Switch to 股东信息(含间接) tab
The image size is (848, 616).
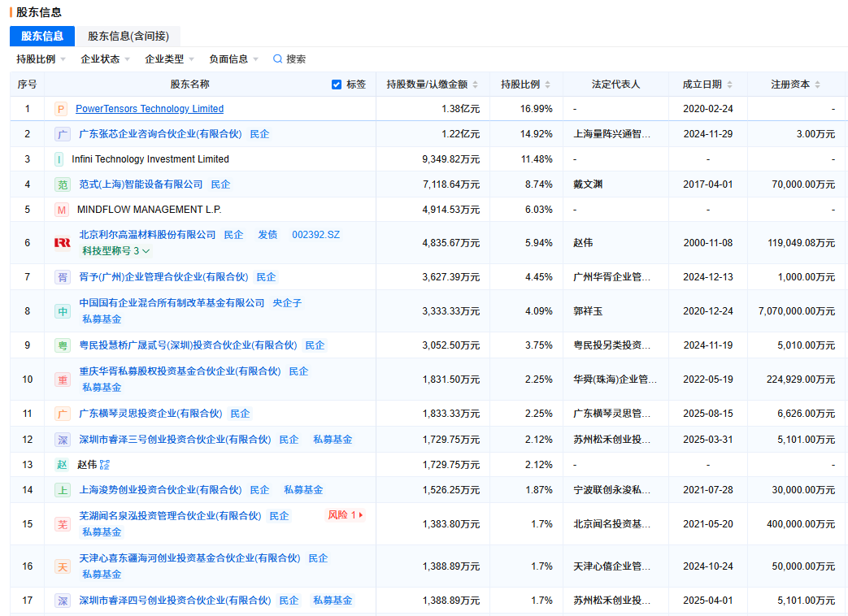tap(128, 37)
